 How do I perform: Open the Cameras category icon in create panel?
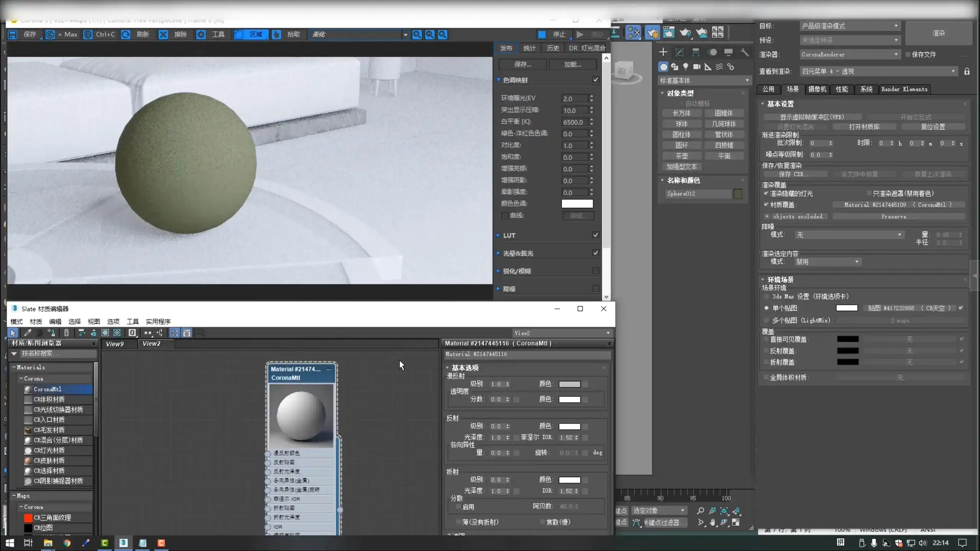(x=697, y=67)
